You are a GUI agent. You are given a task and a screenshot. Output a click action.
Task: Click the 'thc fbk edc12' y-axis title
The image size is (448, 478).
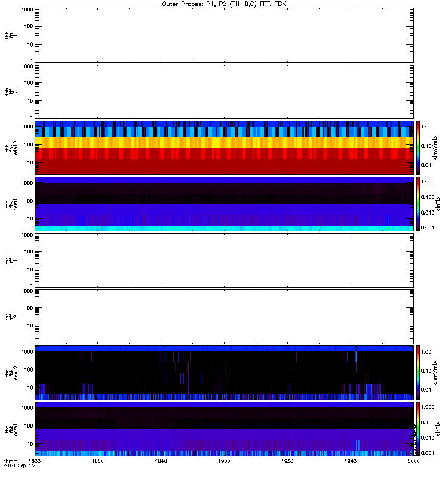tap(11, 373)
